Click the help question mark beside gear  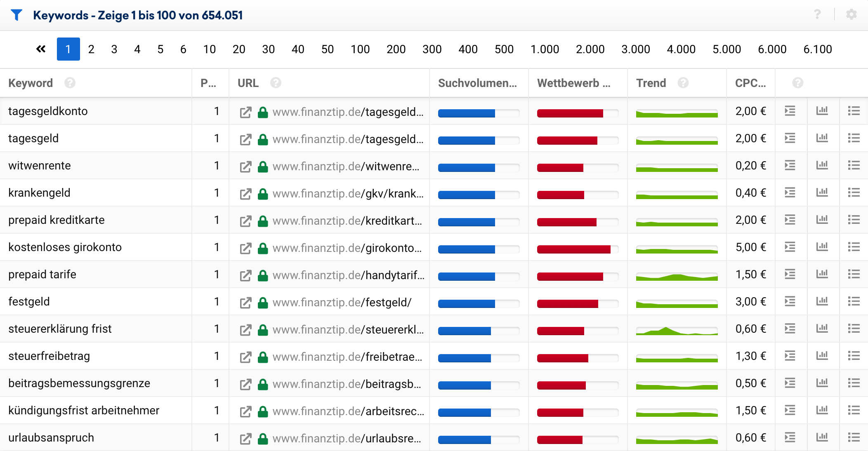[817, 14]
